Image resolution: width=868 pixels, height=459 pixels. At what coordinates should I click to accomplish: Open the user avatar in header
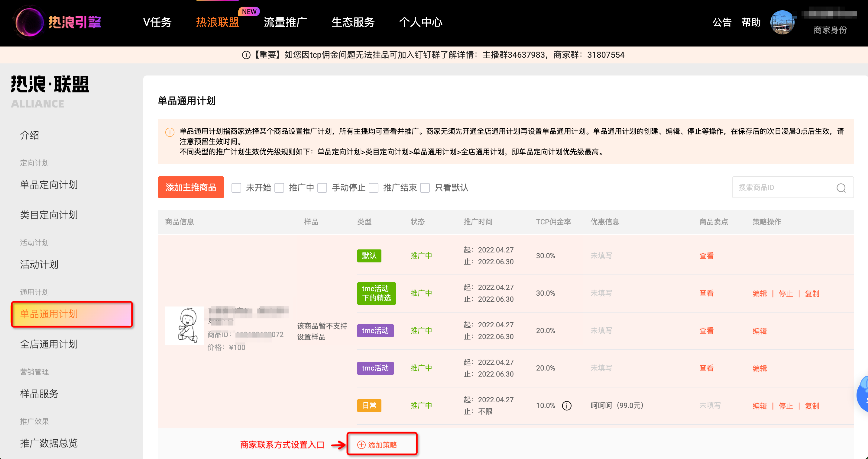[782, 22]
